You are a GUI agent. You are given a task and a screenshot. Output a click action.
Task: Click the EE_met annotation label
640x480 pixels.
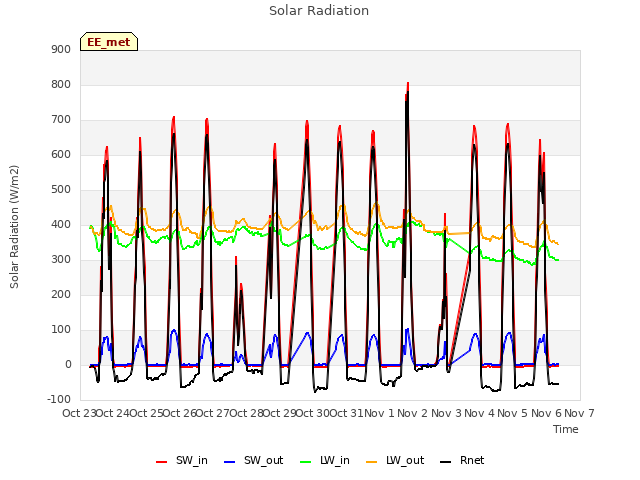pyautogui.click(x=109, y=42)
